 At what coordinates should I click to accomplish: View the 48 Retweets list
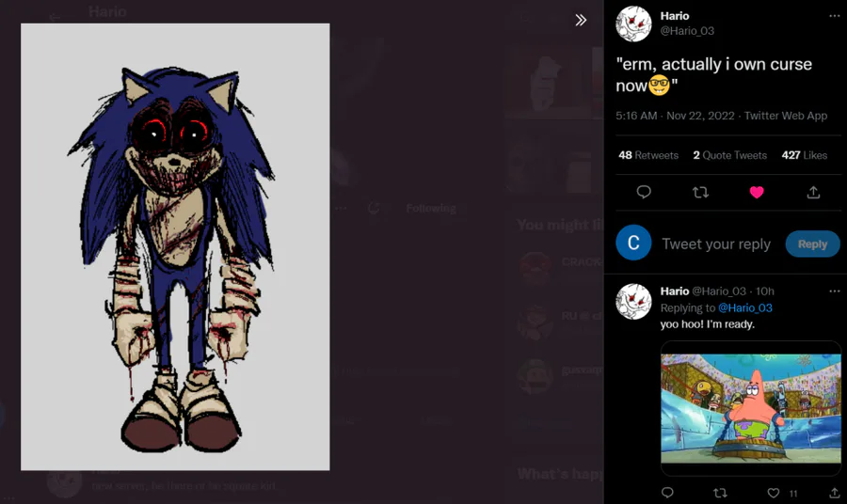tap(648, 155)
